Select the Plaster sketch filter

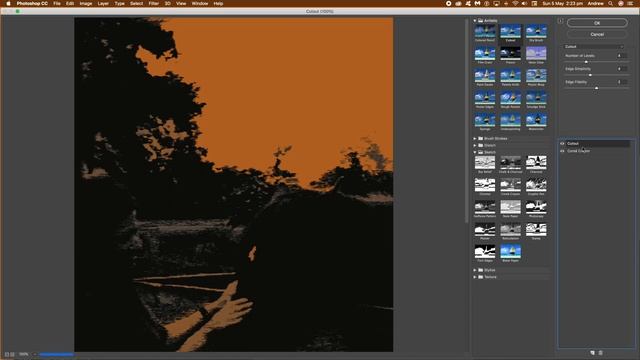[485, 229]
